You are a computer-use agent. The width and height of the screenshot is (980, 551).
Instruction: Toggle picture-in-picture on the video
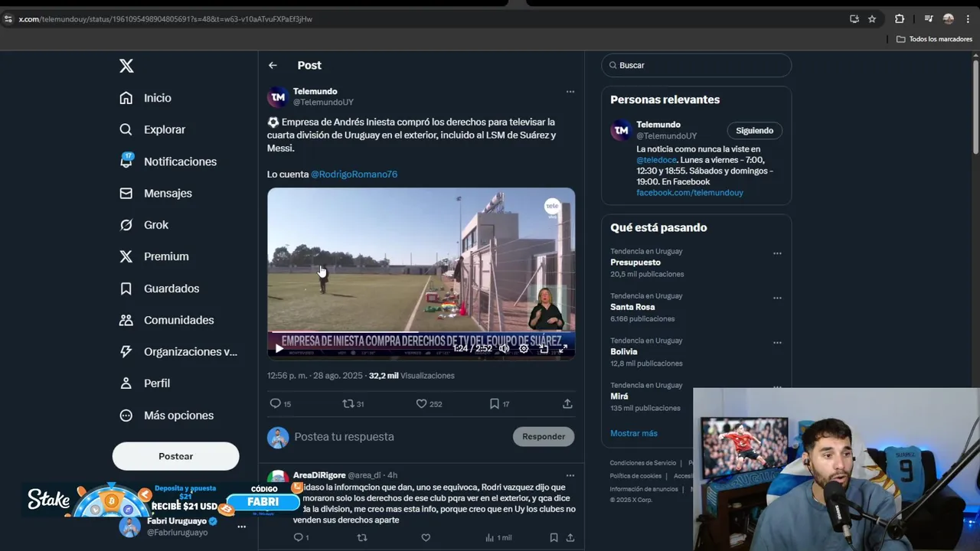pos(544,348)
